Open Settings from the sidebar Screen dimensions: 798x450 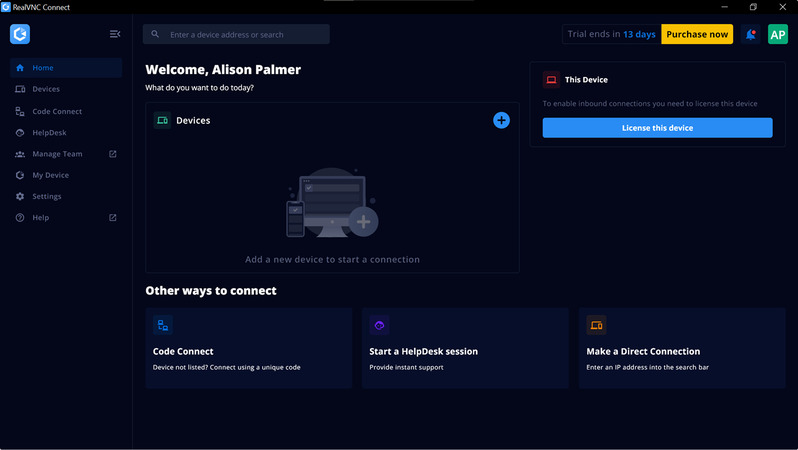point(47,196)
